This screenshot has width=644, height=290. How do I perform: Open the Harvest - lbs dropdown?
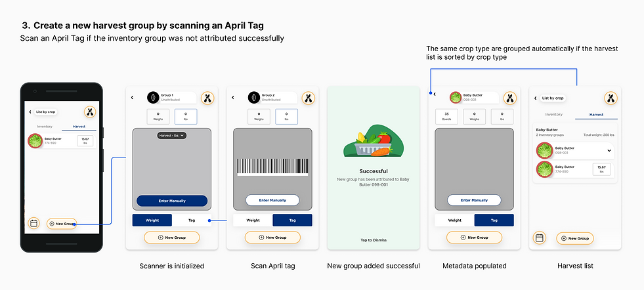pyautogui.click(x=172, y=135)
